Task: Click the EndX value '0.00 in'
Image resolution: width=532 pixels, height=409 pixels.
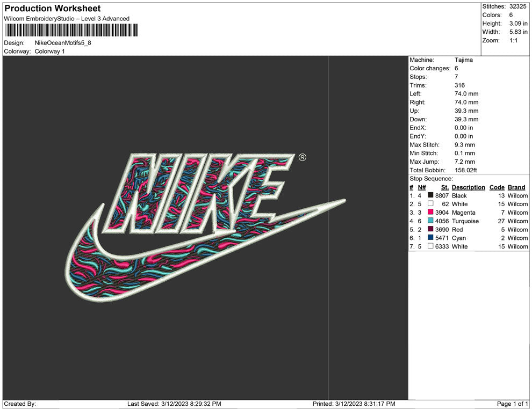Action: coord(464,128)
